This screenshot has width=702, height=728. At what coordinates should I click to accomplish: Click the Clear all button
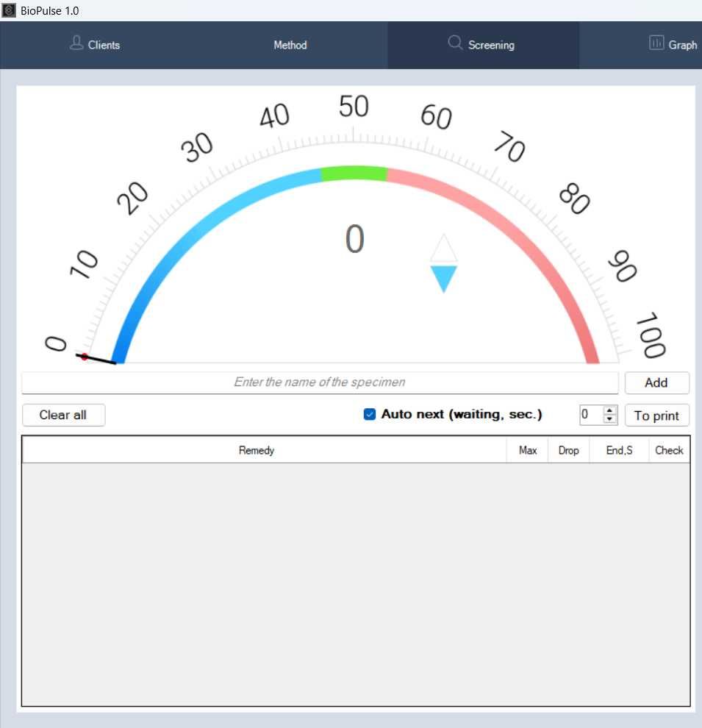click(x=63, y=415)
